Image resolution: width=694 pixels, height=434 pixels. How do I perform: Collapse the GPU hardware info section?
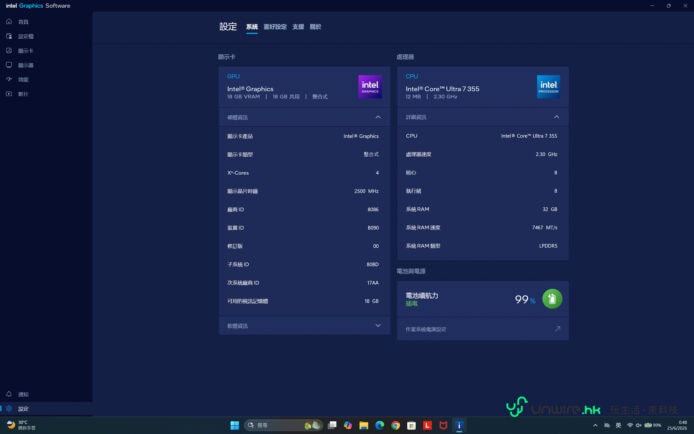coord(378,117)
